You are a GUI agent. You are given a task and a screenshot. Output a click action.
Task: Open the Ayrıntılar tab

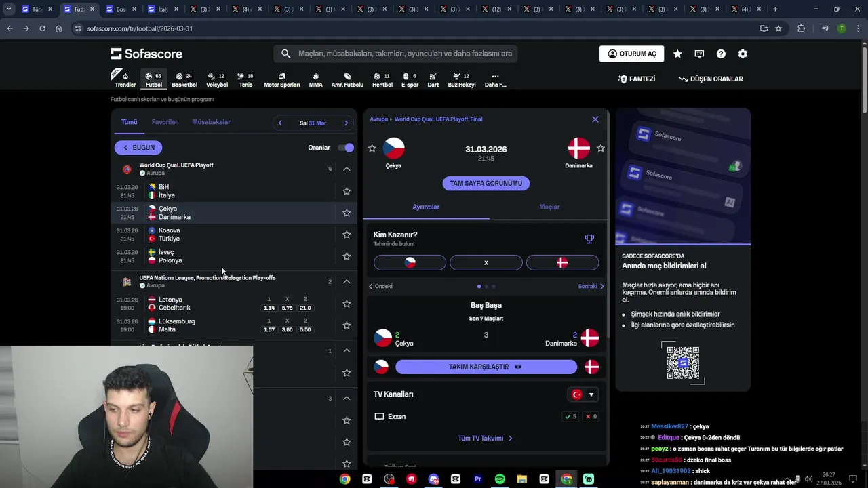(426, 207)
